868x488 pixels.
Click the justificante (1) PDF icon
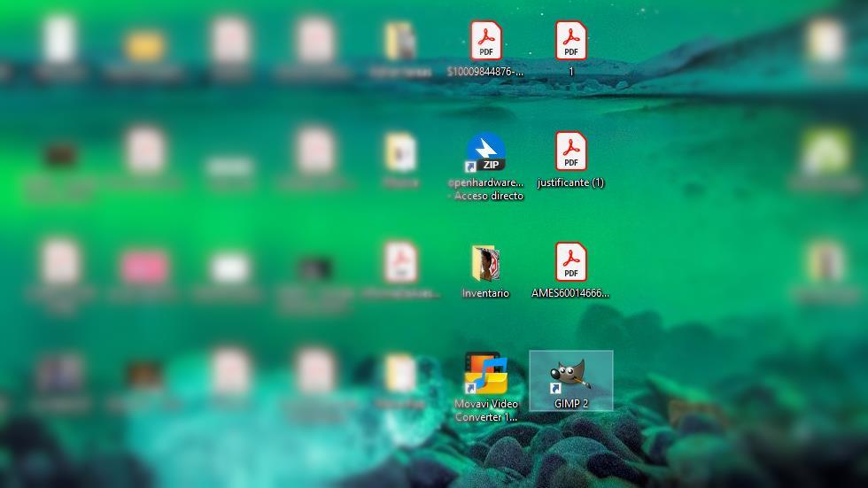[x=570, y=151]
